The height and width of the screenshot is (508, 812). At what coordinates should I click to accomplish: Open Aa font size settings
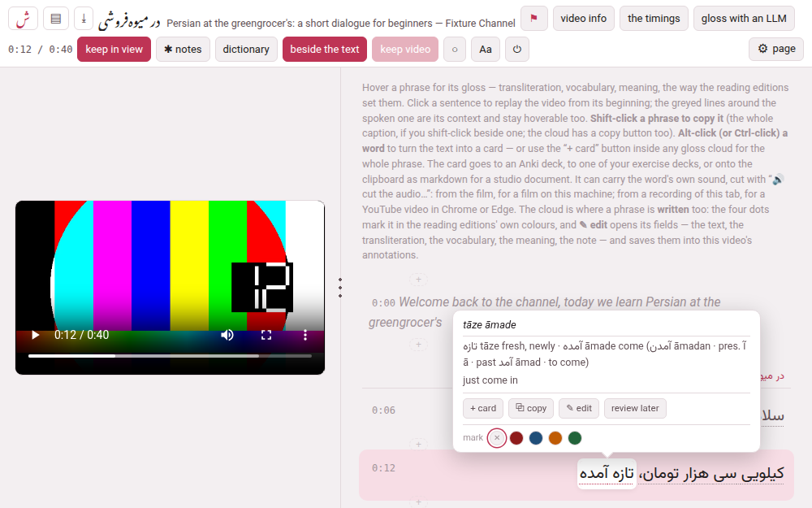pos(486,50)
